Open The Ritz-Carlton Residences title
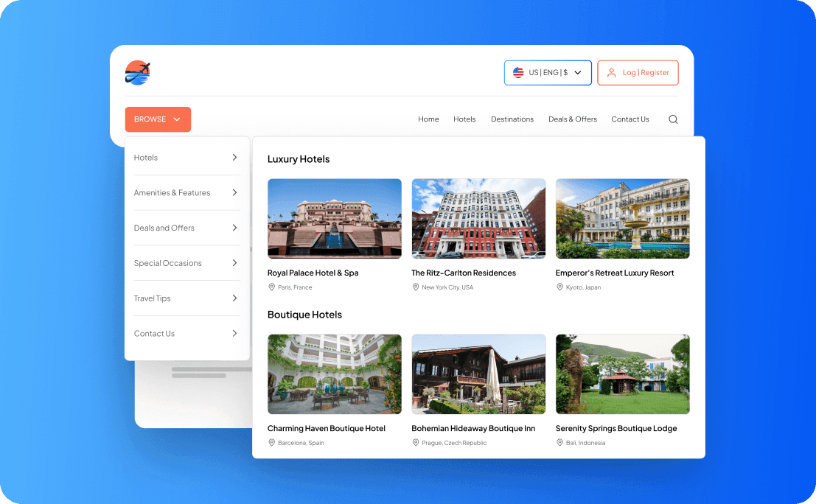This screenshot has width=816, height=504. tap(463, 273)
